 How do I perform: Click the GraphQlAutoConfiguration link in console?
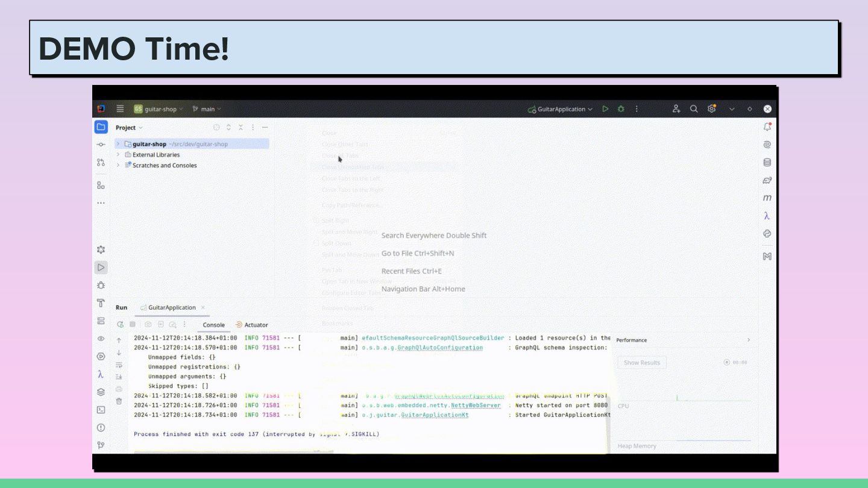pos(440,348)
